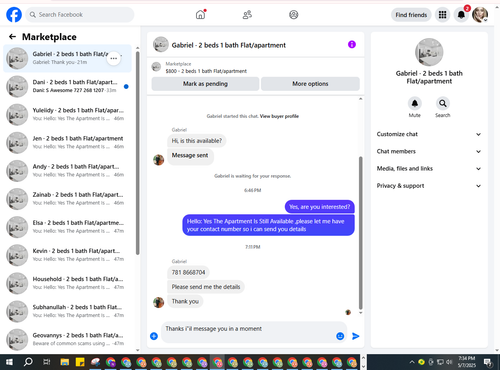This screenshot has width=500, height=370.
Task: Click in the Search Facebook field
Action: pos(80,15)
